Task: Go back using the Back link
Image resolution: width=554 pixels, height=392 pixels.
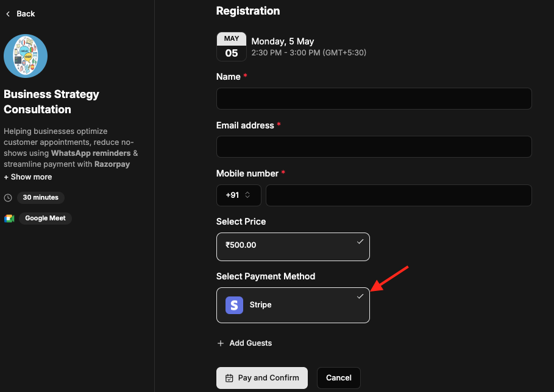Action: [x=20, y=14]
